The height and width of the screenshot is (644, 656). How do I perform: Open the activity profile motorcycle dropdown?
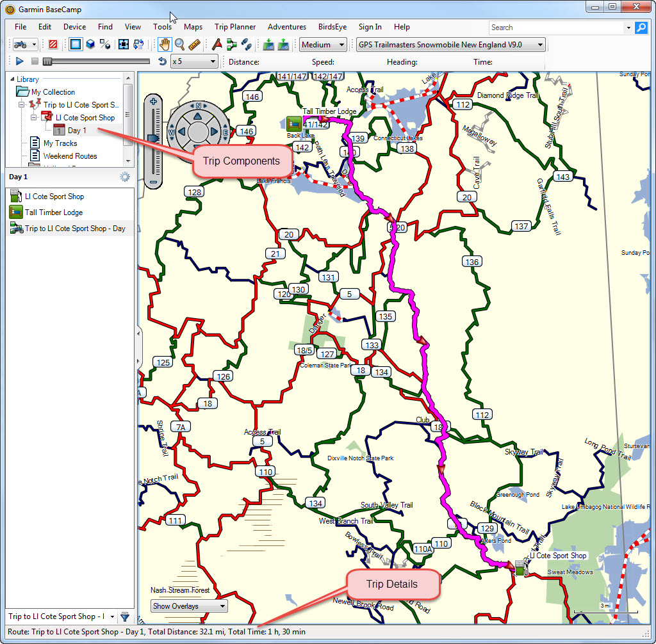(x=26, y=44)
